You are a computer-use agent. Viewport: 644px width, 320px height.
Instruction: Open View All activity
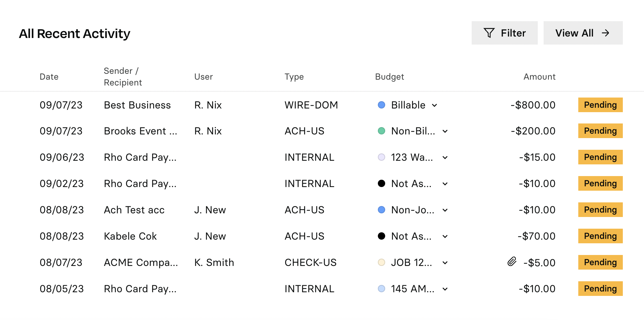point(583,33)
